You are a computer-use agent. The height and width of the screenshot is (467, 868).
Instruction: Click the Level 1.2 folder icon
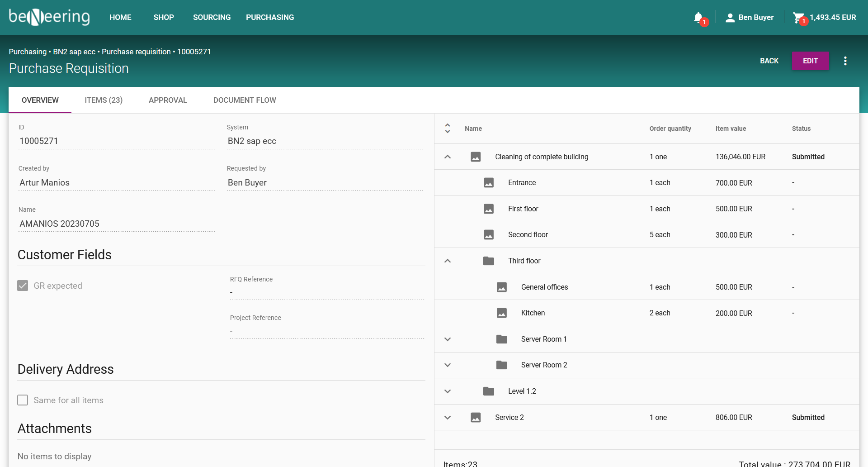tap(488, 391)
